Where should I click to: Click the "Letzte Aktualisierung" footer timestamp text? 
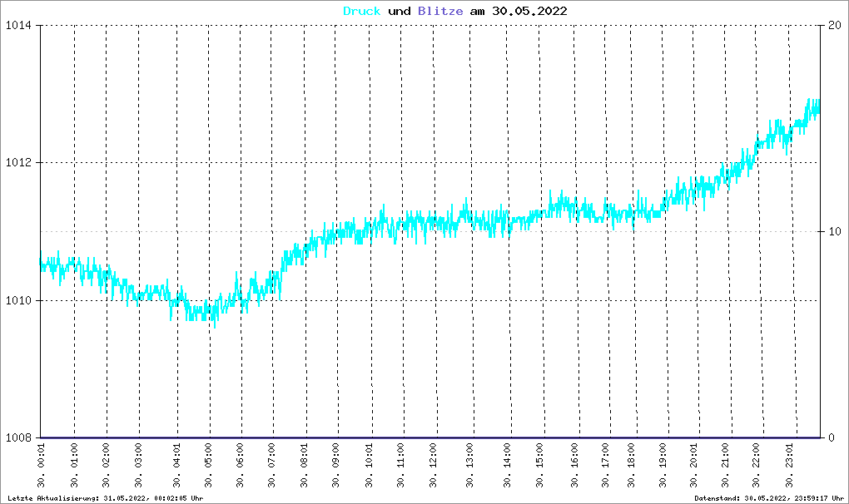click(x=106, y=498)
